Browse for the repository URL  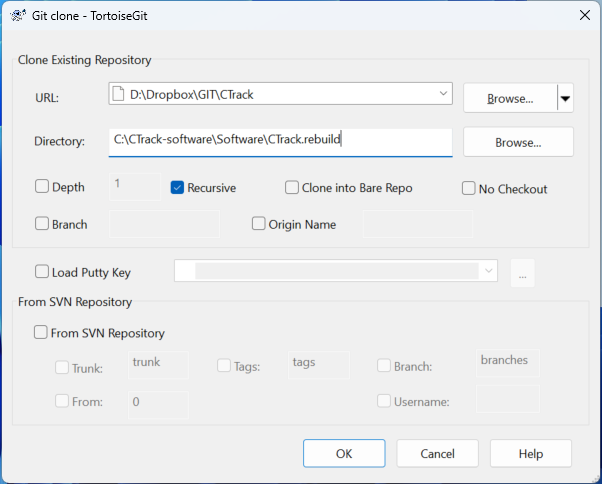[509, 98]
